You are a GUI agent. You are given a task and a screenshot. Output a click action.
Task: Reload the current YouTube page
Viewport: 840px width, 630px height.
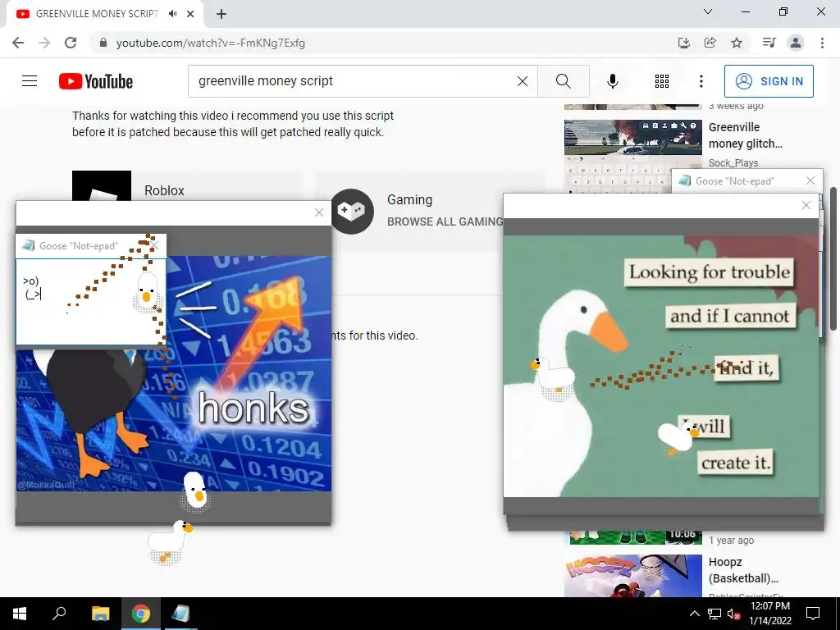[x=71, y=43]
